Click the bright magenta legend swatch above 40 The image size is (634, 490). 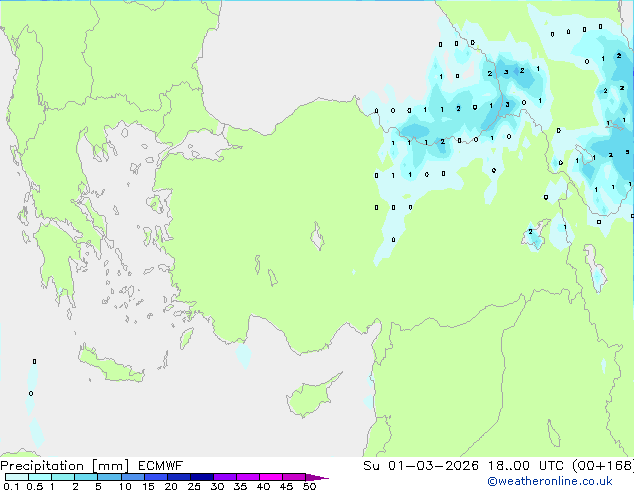click(x=271, y=477)
